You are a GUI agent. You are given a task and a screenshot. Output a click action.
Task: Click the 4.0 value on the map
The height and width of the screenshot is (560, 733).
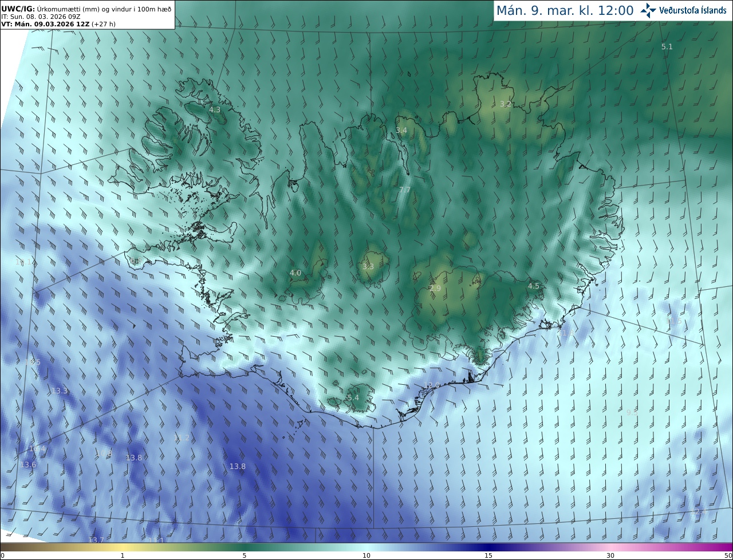[x=295, y=273]
